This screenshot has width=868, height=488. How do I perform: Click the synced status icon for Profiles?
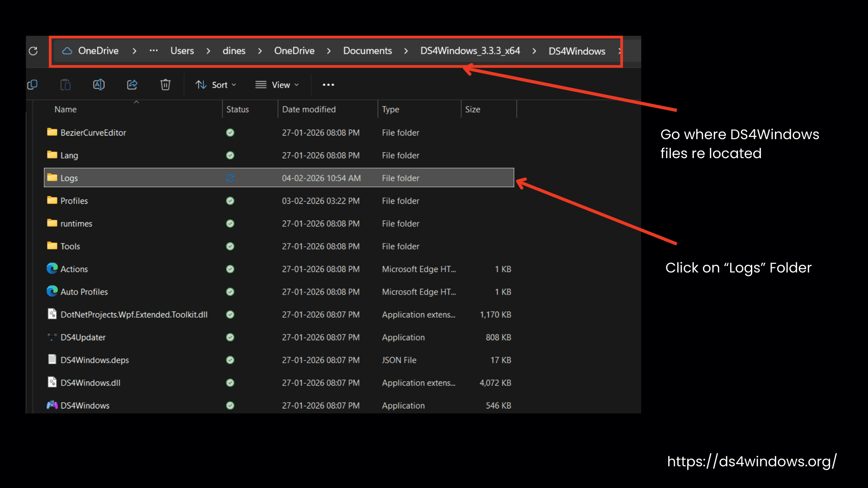(x=230, y=201)
